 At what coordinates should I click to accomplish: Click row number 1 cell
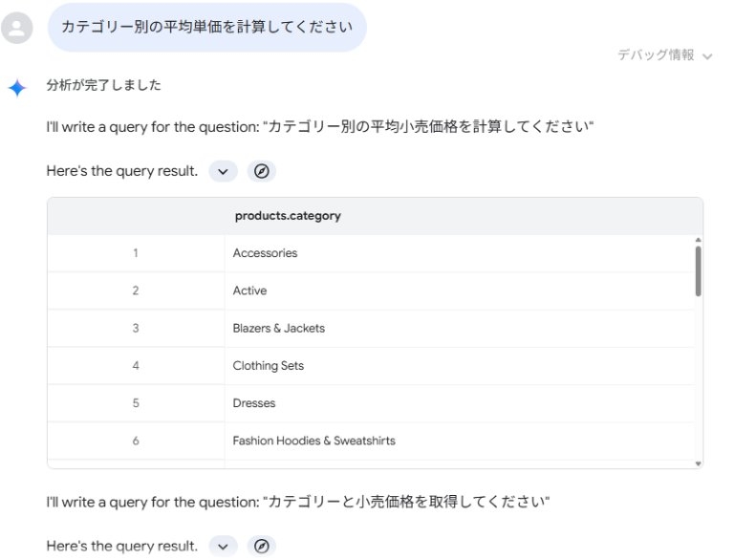pos(136,253)
